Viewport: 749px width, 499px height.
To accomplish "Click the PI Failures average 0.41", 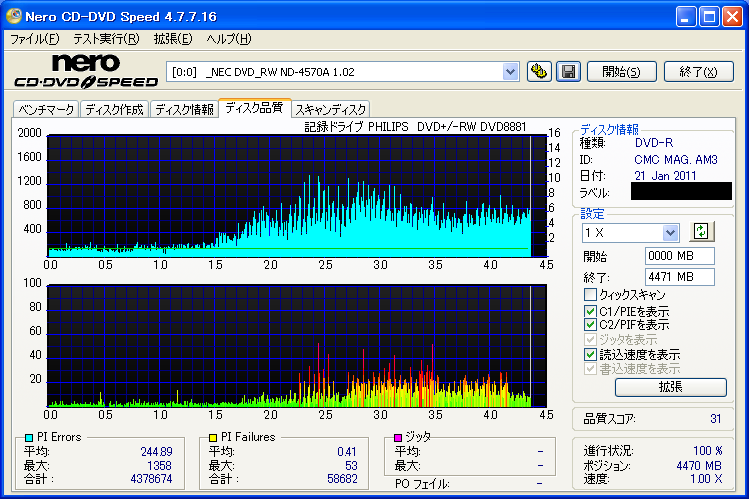I will pyautogui.click(x=347, y=452).
